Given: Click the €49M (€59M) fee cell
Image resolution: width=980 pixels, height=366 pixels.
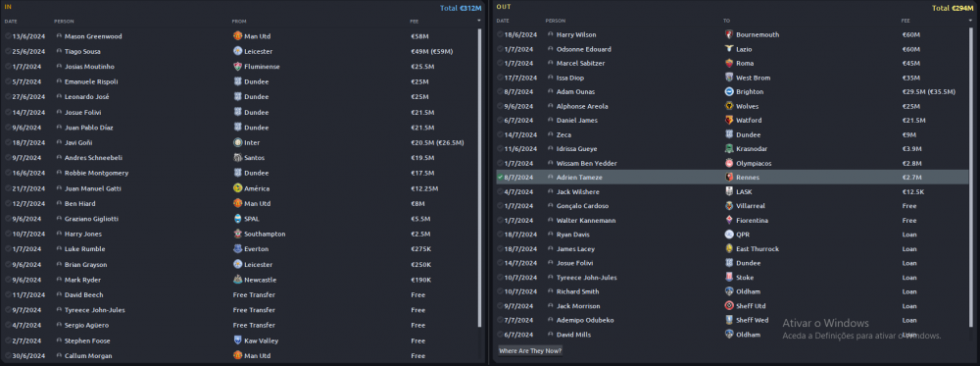Looking at the screenshot, I should point(432,51).
